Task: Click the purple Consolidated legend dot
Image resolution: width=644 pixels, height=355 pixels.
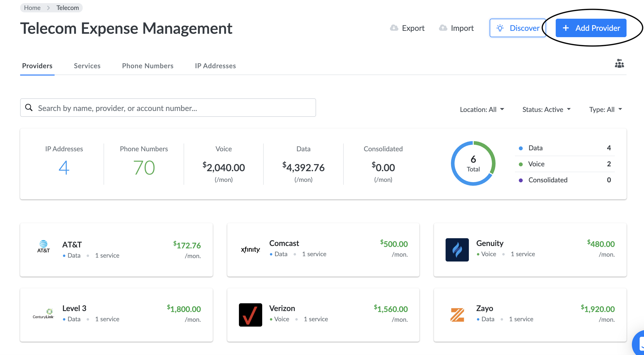Action: click(x=521, y=180)
